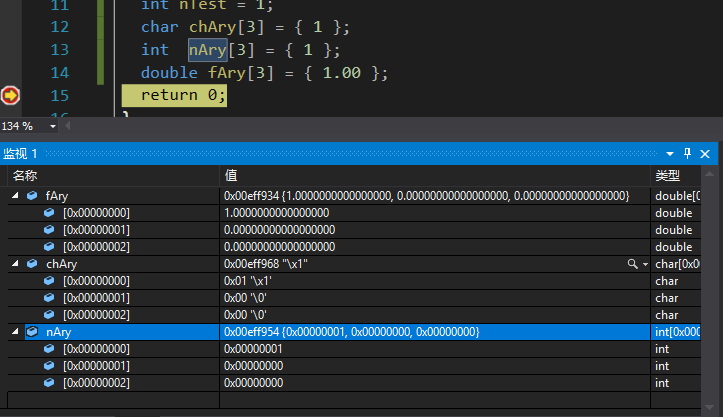723x417 pixels.
Task: Open the 134 % zoom dropdown
Action: [53, 126]
